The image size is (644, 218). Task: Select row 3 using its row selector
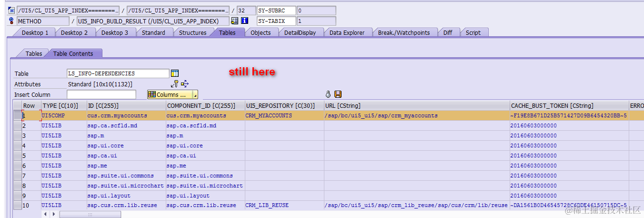point(17,135)
